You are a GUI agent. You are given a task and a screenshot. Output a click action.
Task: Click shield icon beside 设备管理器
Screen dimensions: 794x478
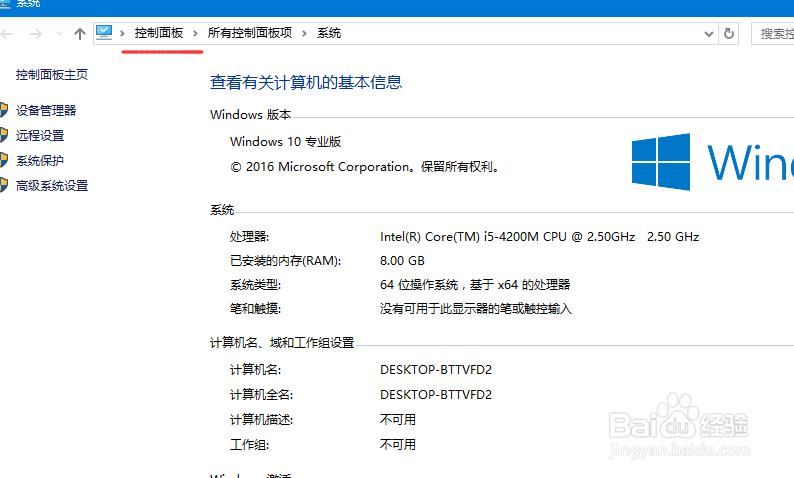4,110
